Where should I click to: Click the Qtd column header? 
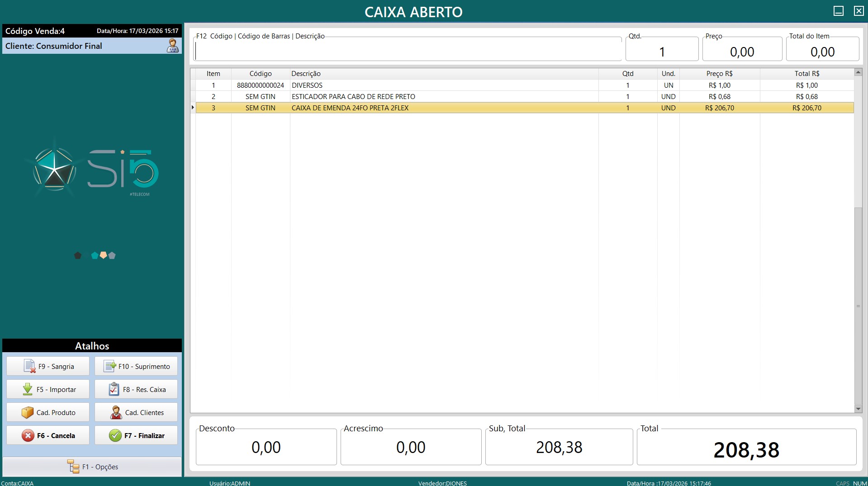pyautogui.click(x=628, y=74)
